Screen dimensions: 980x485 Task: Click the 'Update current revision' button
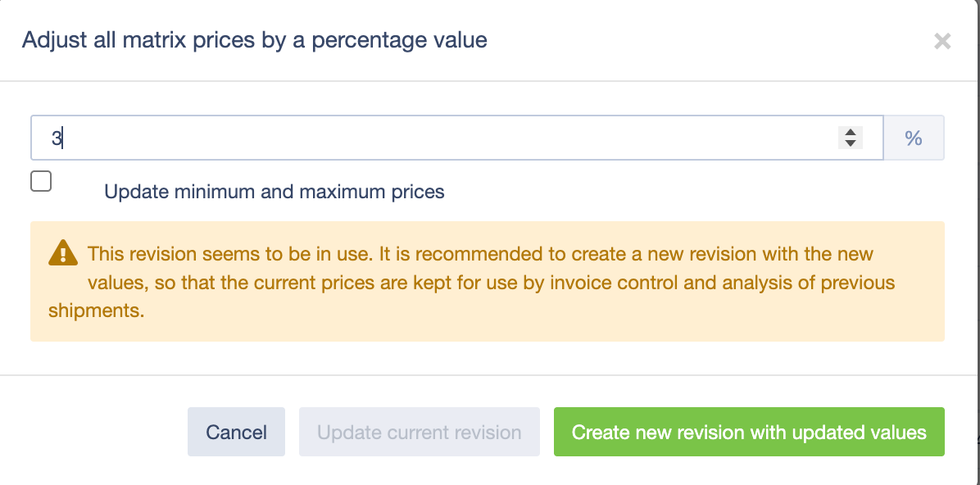click(420, 432)
